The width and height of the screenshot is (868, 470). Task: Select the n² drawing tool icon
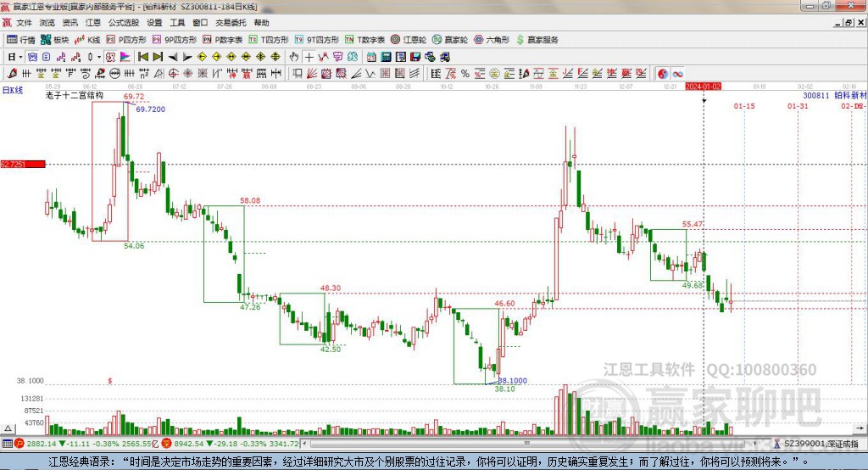[x=143, y=74]
